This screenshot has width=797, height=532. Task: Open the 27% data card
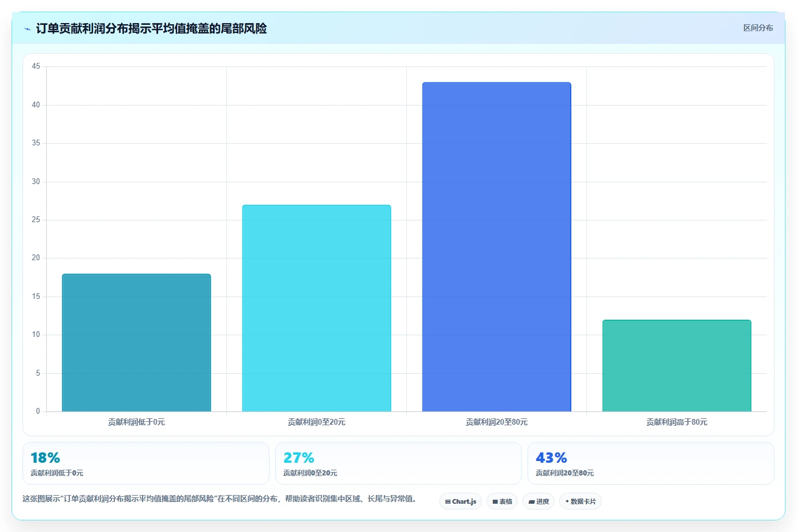[x=398, y=463]
